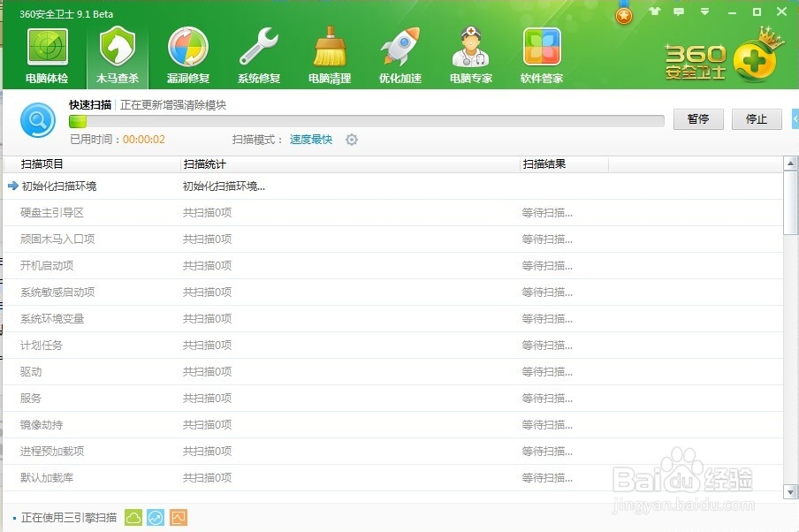Open the main menu dropdown arrow in title bar
The image size is (799, 532).
(x=704, y=11)
